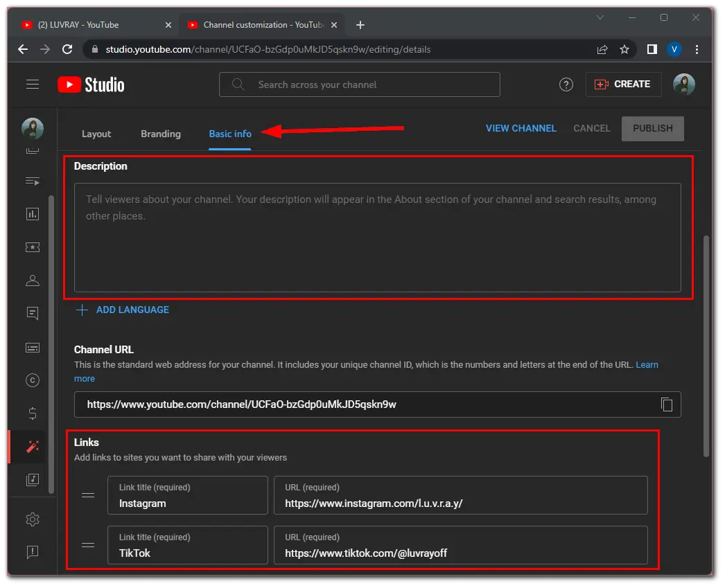Viewport: 725px width, 588px height.
Task: Click the channel avatar in the sidebar
Action: (33, 128)
